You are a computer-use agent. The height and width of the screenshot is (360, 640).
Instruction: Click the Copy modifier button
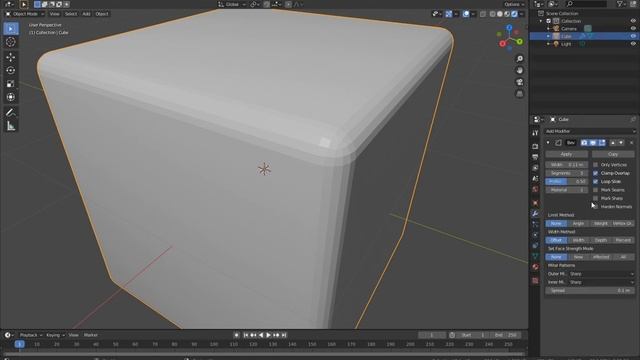tap(613, 154)
